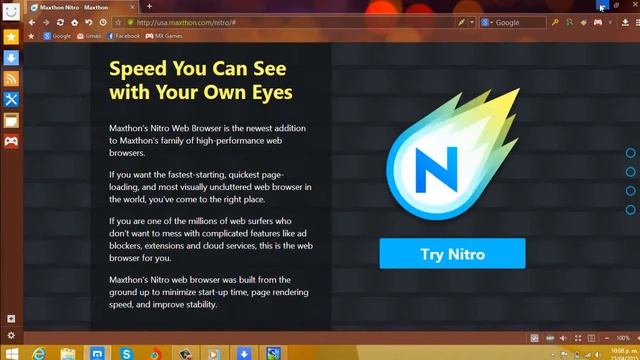Open Skype from the taskbar

127,353
